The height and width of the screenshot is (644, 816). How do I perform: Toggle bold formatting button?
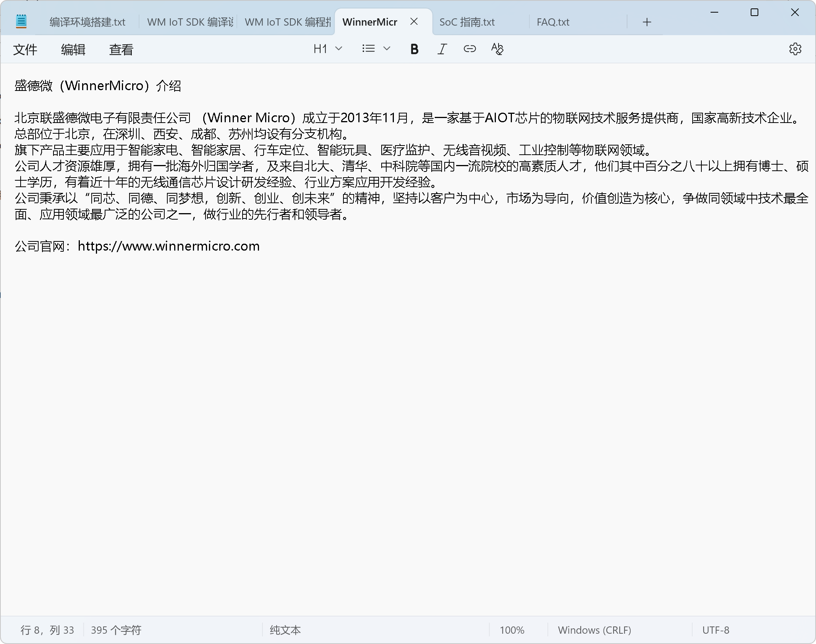[414, 49]
